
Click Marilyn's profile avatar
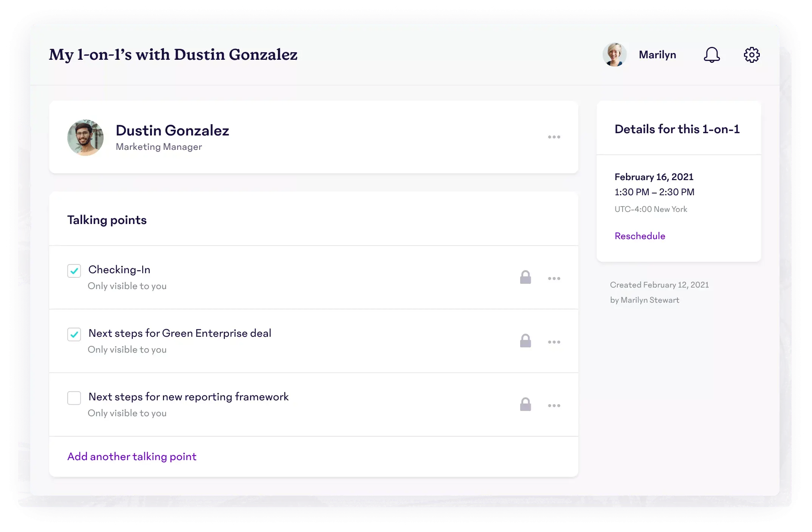pyautogui.click(x=614, y=55)
